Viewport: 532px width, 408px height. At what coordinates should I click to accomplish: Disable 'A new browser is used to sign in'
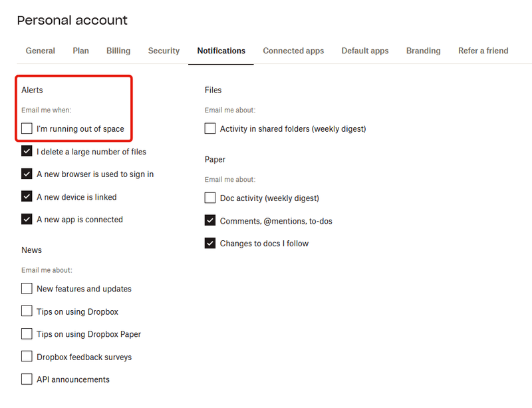pyautogui.click(x=27, y=174)
